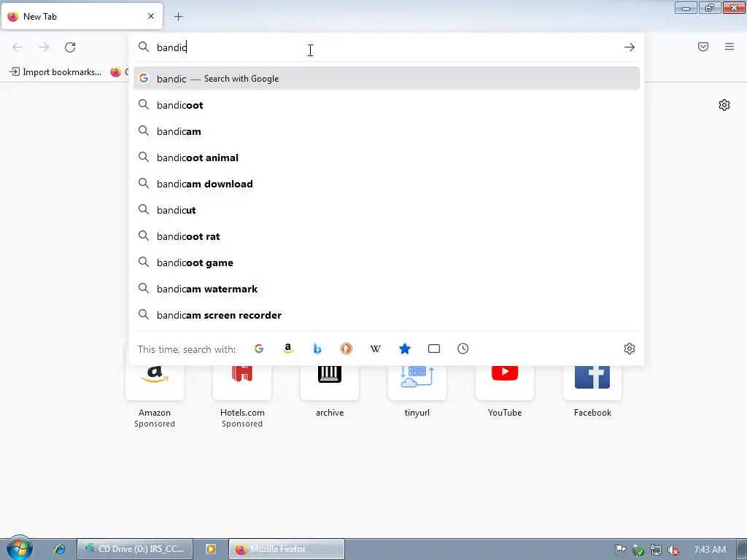Open Action Center flag in tray

pyautogui.click(x=620, y=550)
